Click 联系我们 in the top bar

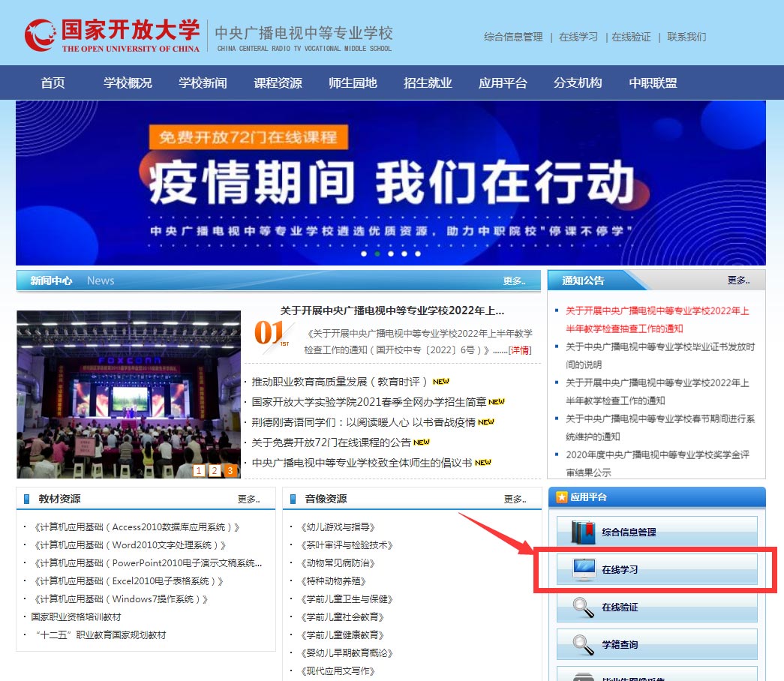(x=688, y=36)
